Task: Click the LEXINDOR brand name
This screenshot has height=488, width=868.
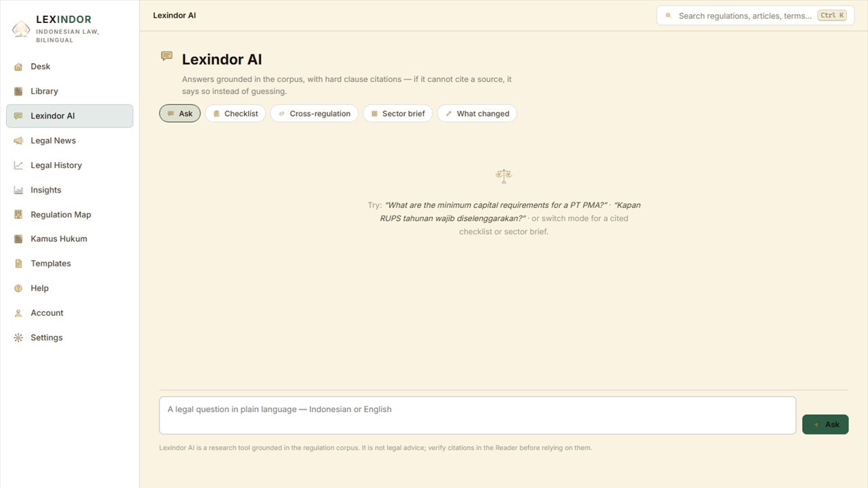Action: [64, 20]
